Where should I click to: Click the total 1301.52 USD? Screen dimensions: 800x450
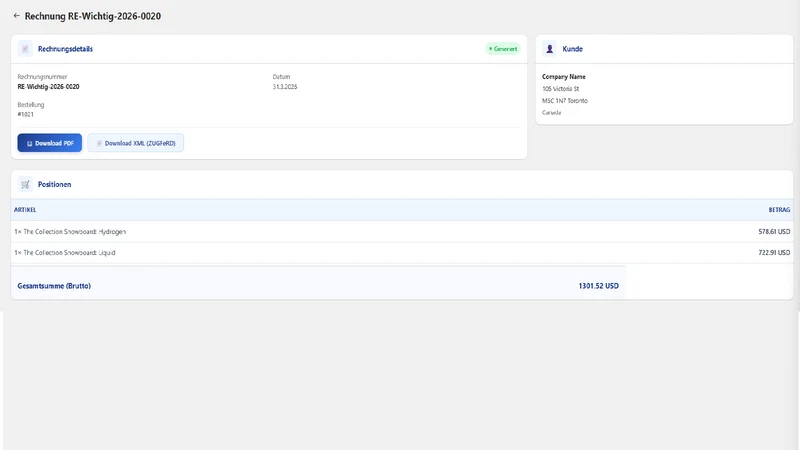tap(598, 286)
